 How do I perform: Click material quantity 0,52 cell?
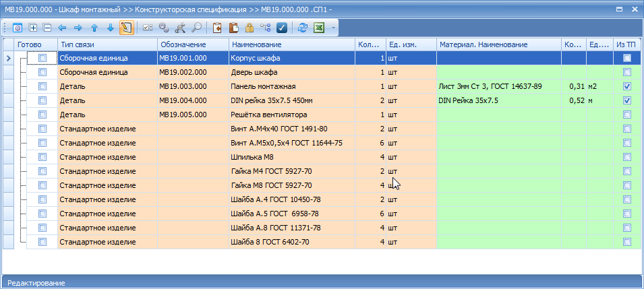point(574,100)
